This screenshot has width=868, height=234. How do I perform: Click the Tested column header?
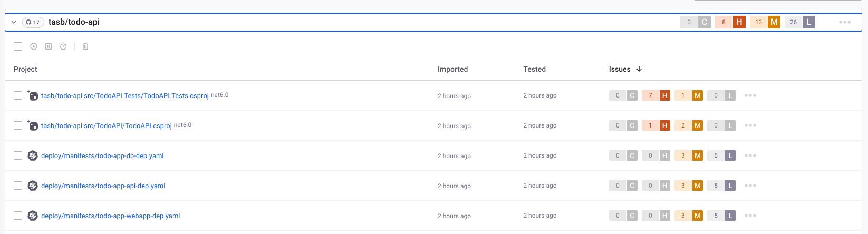pyautogui.click(x=534, y=69)
